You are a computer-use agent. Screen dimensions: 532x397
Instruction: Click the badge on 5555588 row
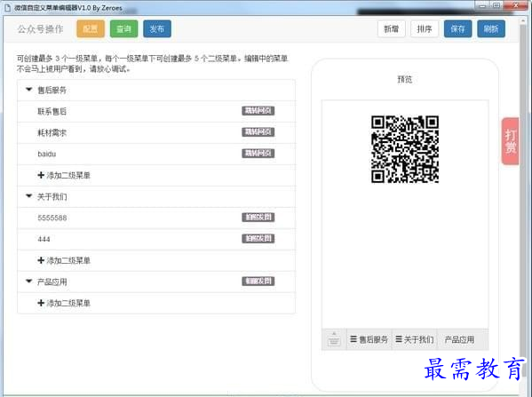[258, 218]
